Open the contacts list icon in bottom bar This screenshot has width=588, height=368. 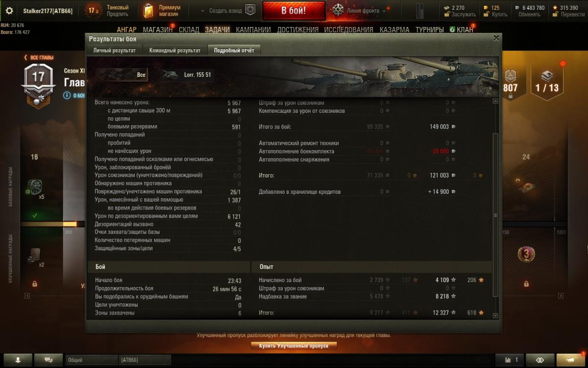[18, 360]
